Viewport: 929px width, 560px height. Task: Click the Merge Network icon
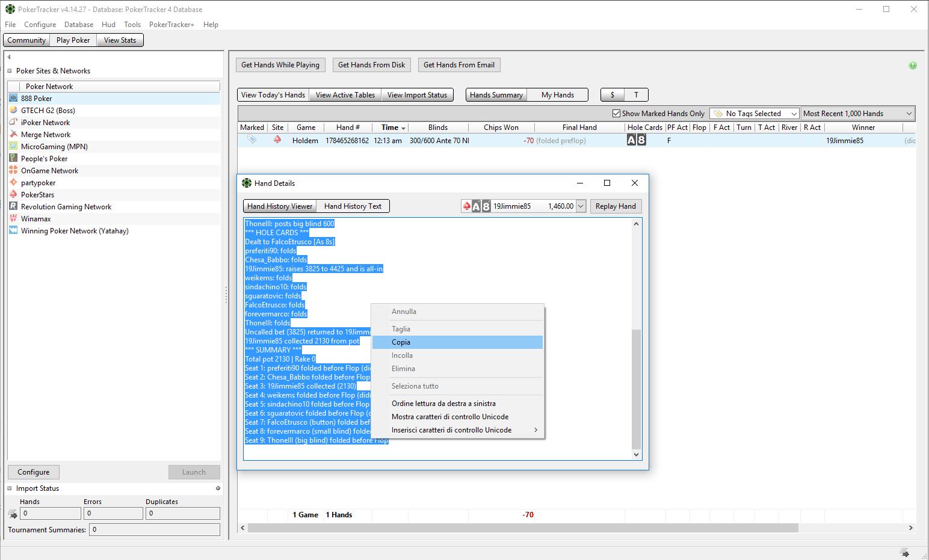click(x=13, y=134)
